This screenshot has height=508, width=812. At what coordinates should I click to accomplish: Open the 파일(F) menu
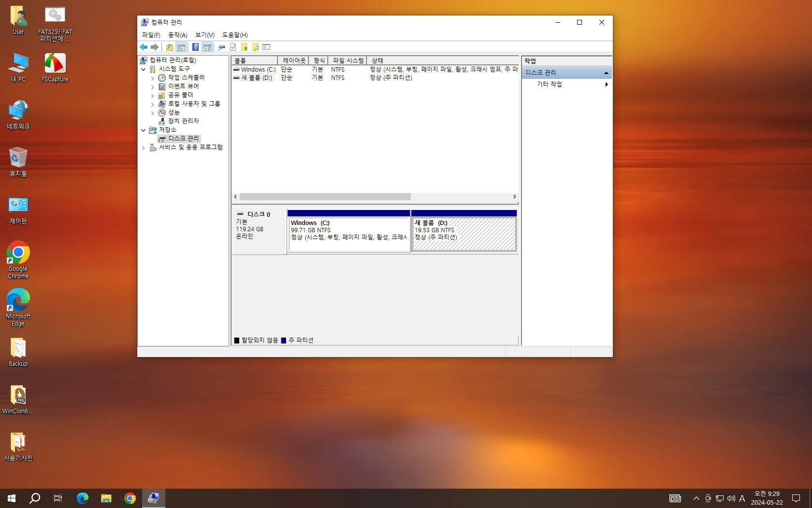click(x=151, y=35)
